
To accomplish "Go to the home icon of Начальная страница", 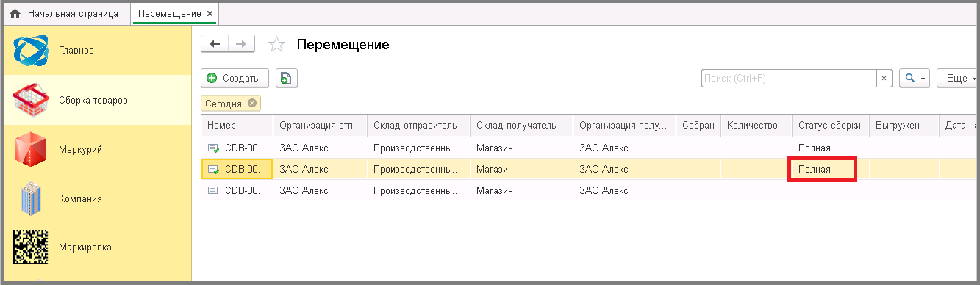I will (15, 14).
